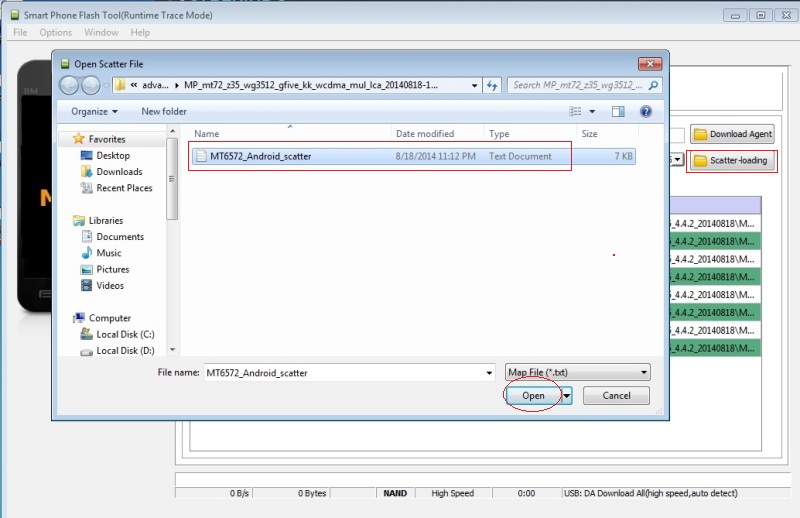Expand the dropdown left of Scatter-loading
Screen dimensions: 800x518
point(677,160)
